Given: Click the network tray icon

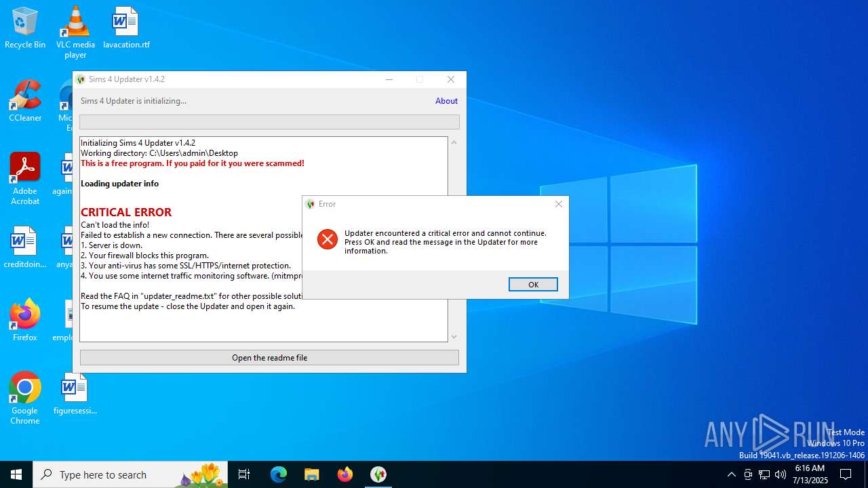Looking at the screenshot, I should [764, 474].
